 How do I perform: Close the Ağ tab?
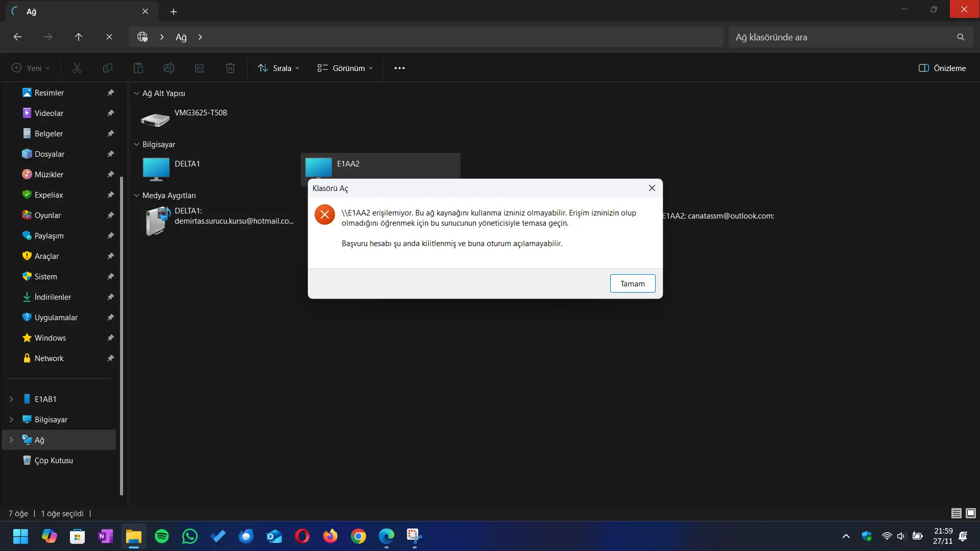[145, 11]
